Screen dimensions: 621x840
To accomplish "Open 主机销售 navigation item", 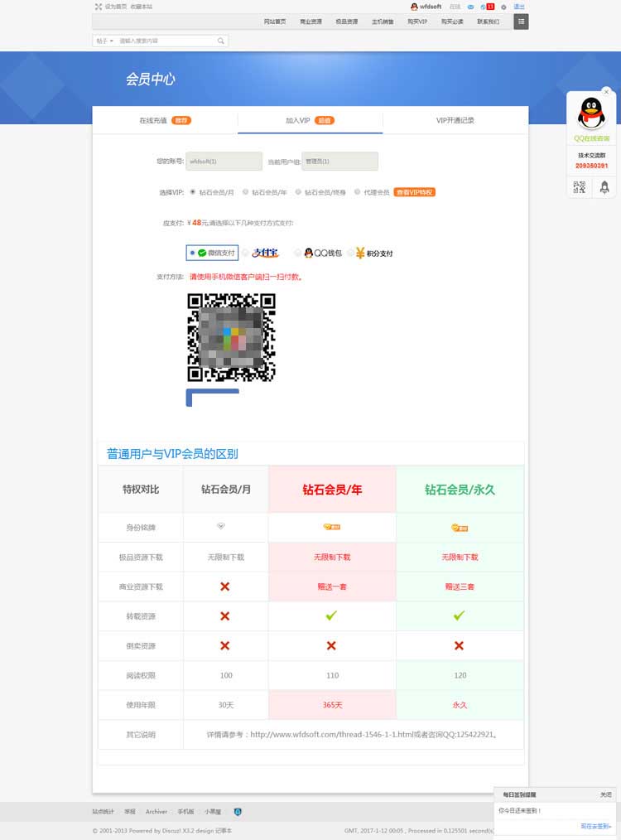I will (x=383, y=22).
